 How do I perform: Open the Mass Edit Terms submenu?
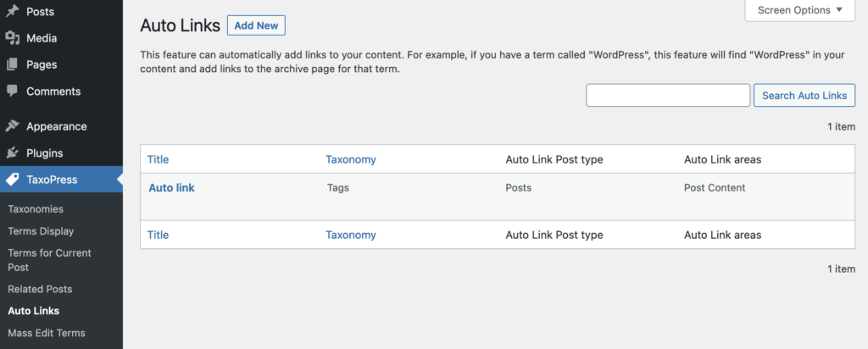[47, 333]
